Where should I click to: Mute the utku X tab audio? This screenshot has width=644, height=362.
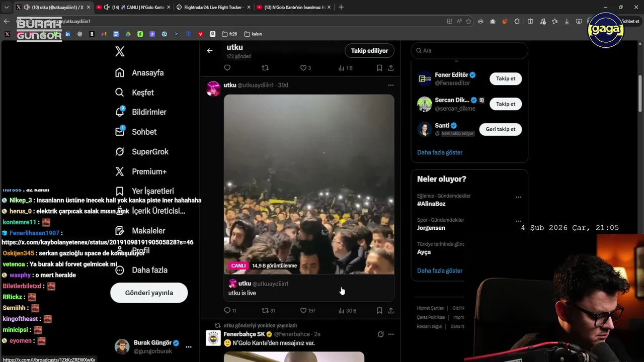coord(26,7)
